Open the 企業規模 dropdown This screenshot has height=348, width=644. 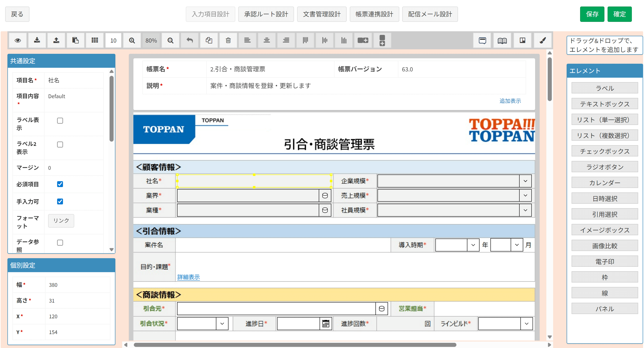click(525, 181)
